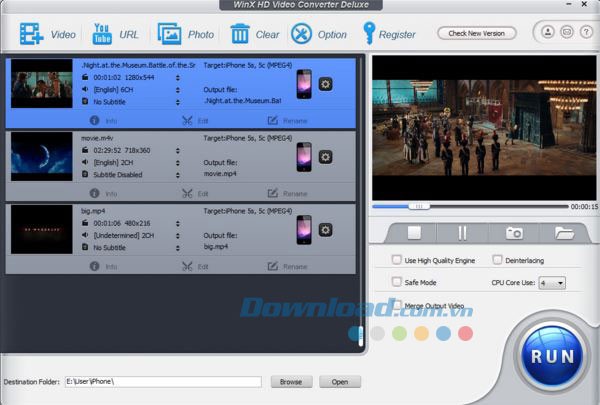Click Edit under big.mp4
600x405 pixels.
pyautogui.click(x=195, y=267)
